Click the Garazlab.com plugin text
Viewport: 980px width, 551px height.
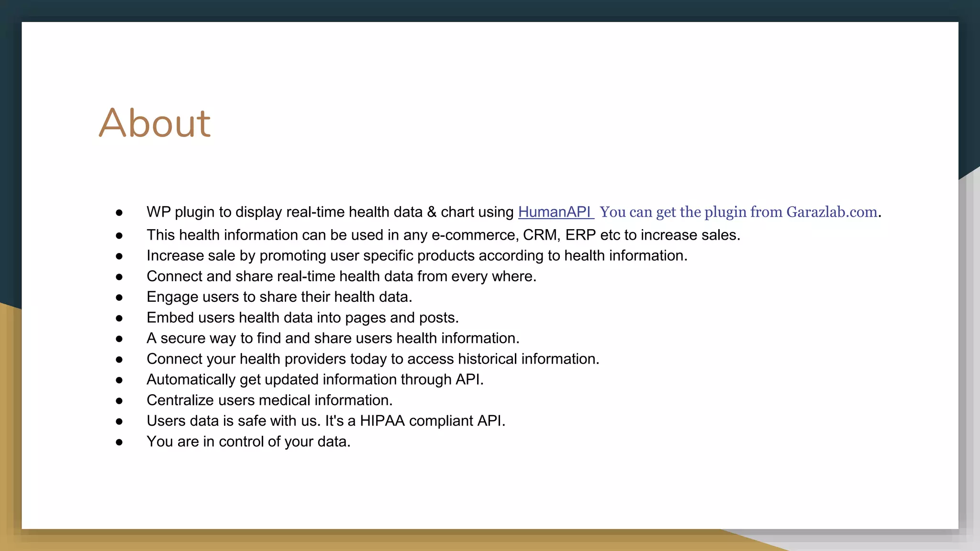pyautogui.click(x=739, y=212)
